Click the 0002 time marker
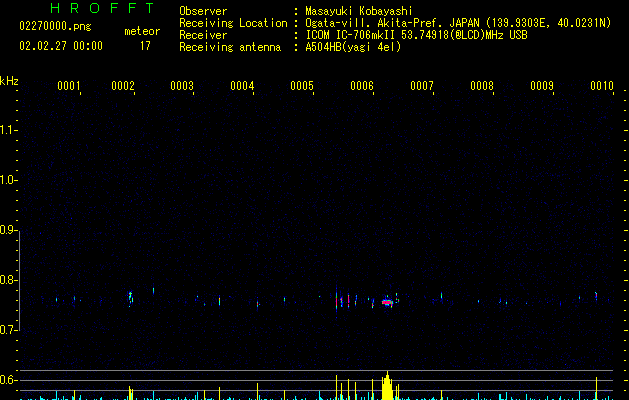 [123, 85]
